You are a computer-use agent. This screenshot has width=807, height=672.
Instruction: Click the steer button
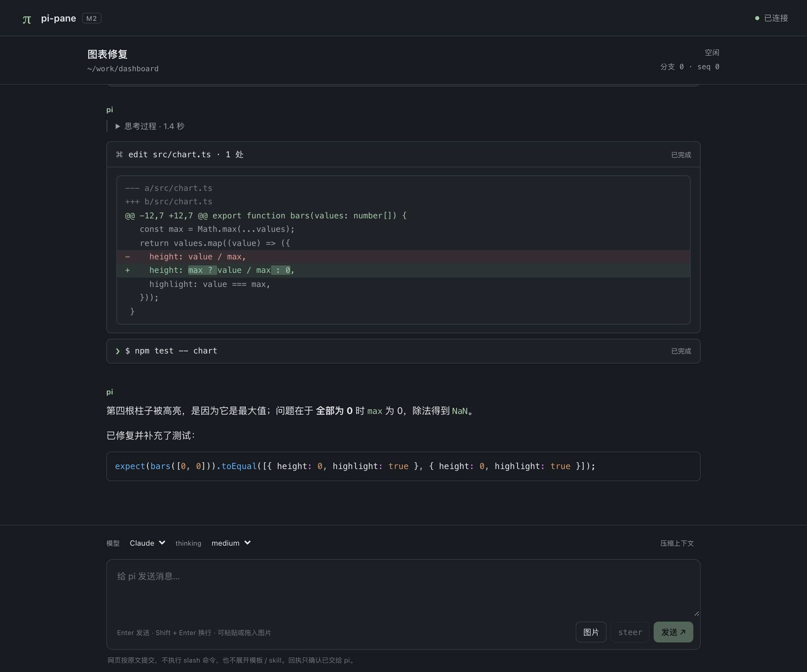tap(630, 632)
